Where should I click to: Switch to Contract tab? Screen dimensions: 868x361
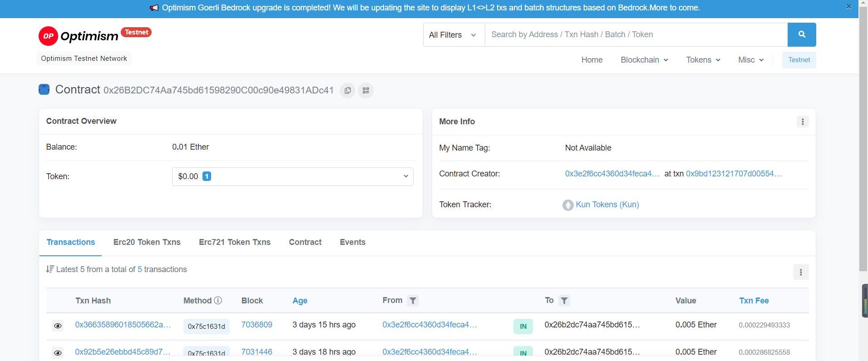(305, 242)
